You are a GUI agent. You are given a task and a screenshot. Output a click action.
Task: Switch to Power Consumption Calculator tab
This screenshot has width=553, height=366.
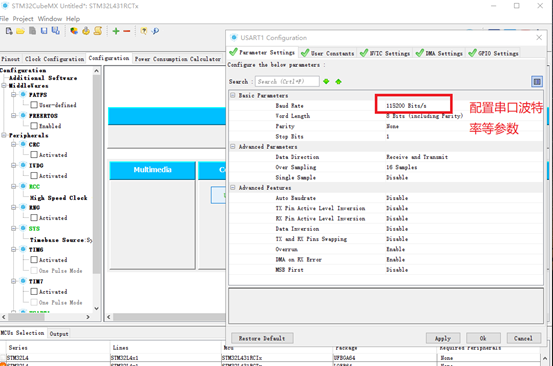click(178, 59)
